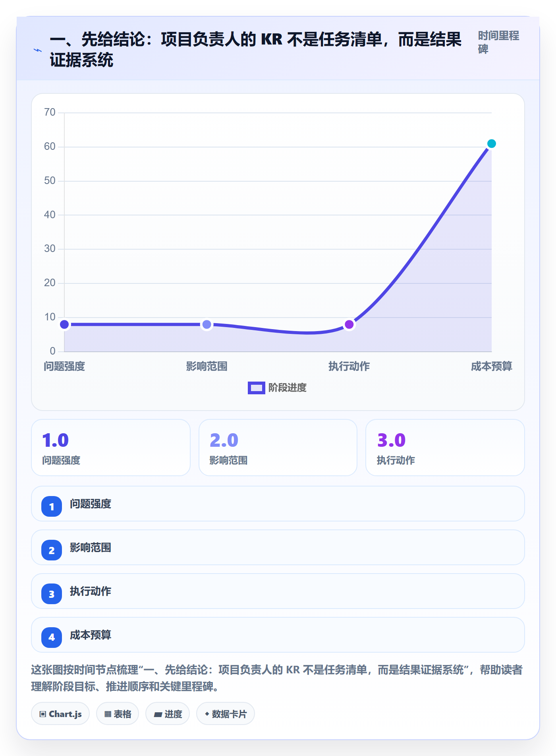Viewport: 556px width, 756px height.
Task: Click the 进度 tag chip
Action: [x=168, y=714]
